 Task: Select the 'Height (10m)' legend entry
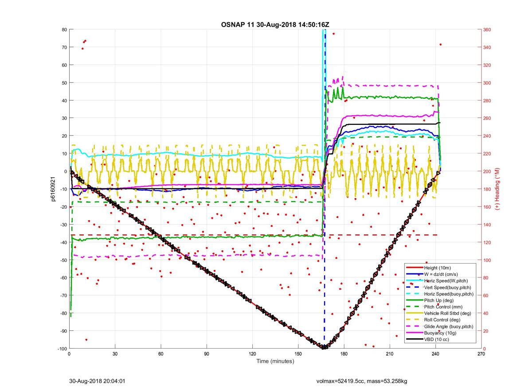(437, 268)
